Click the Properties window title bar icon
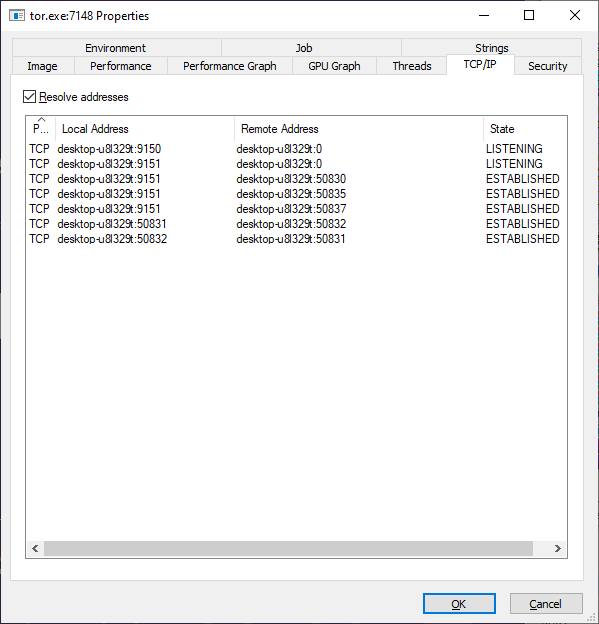The width and height of the screenshot is (599, 624). pyautogui.click(x=17, y=16)
